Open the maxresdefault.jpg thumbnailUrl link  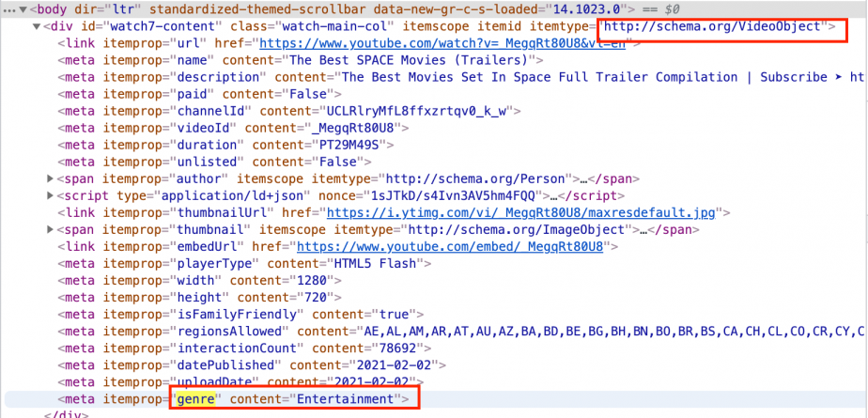(521, 212)
